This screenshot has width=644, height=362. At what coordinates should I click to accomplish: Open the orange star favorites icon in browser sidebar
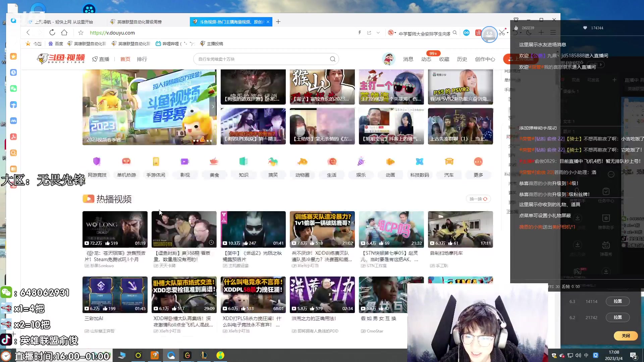tap(13, 56)
